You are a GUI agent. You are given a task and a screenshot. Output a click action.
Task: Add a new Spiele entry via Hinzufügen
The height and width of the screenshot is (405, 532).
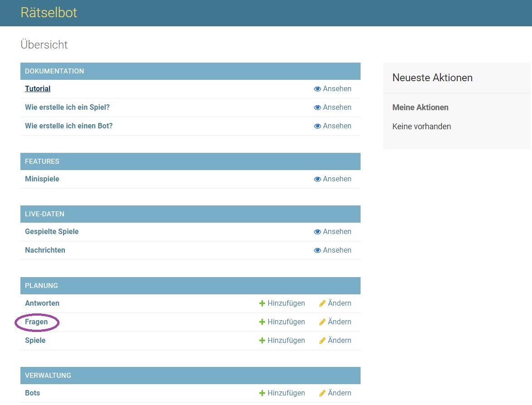point(282,341)
